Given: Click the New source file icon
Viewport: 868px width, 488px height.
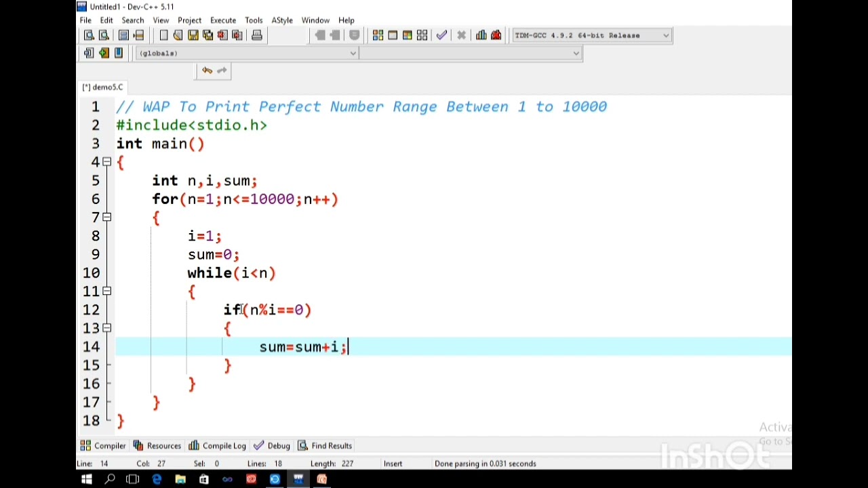Looking at the screenshot, I should click(x=163, y=35).
